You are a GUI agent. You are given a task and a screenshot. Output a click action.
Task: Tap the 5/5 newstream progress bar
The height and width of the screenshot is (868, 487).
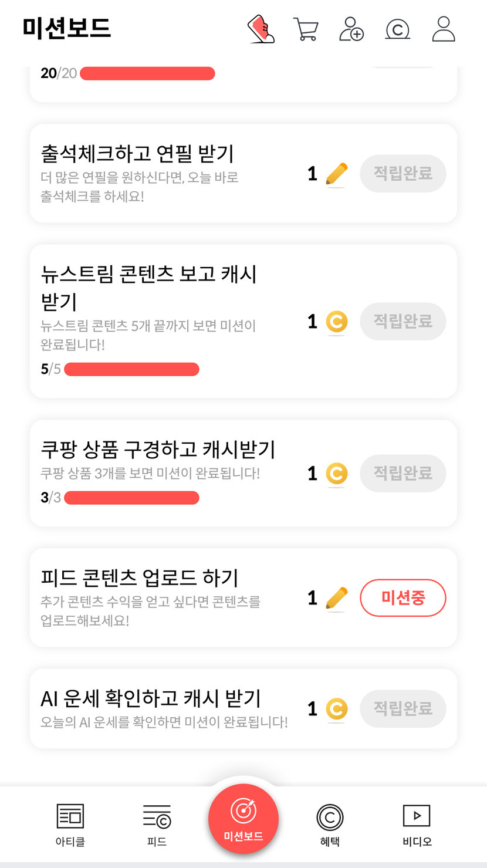point(131,369)
